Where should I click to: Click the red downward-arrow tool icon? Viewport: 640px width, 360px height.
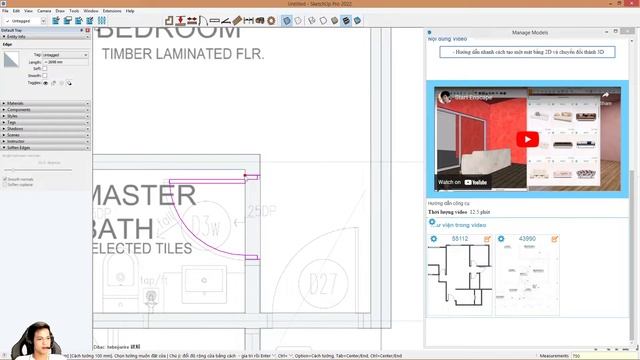[180, 20]
